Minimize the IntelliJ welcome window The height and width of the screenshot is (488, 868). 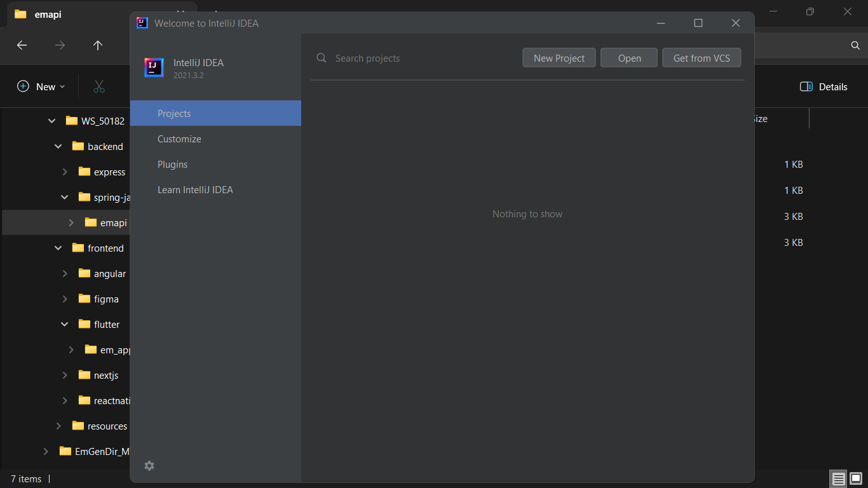(x=661, y=23)
